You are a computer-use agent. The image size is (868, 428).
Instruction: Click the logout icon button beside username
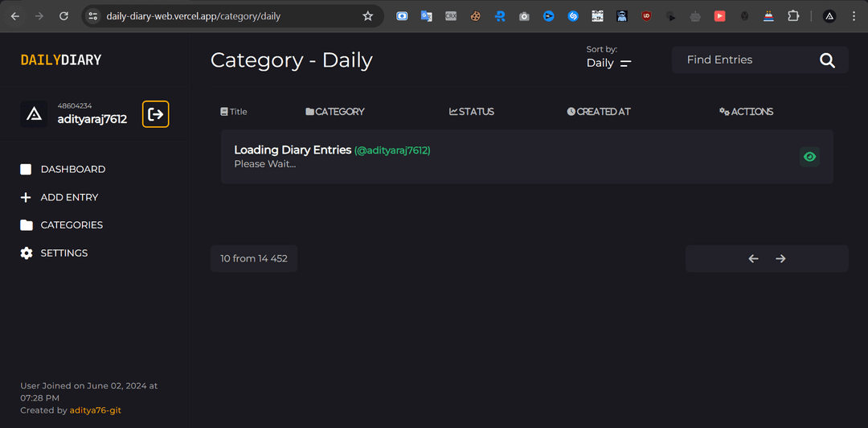(156, 114)
